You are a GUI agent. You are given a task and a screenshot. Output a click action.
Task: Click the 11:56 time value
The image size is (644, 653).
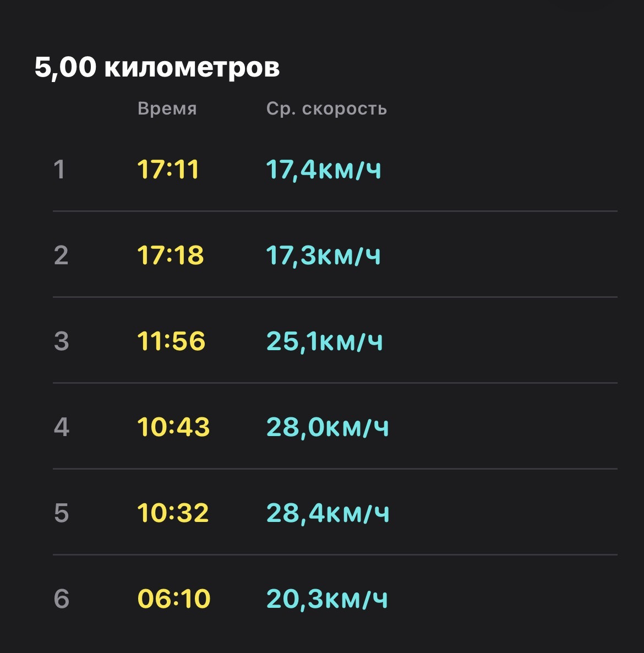click(172, 341)
